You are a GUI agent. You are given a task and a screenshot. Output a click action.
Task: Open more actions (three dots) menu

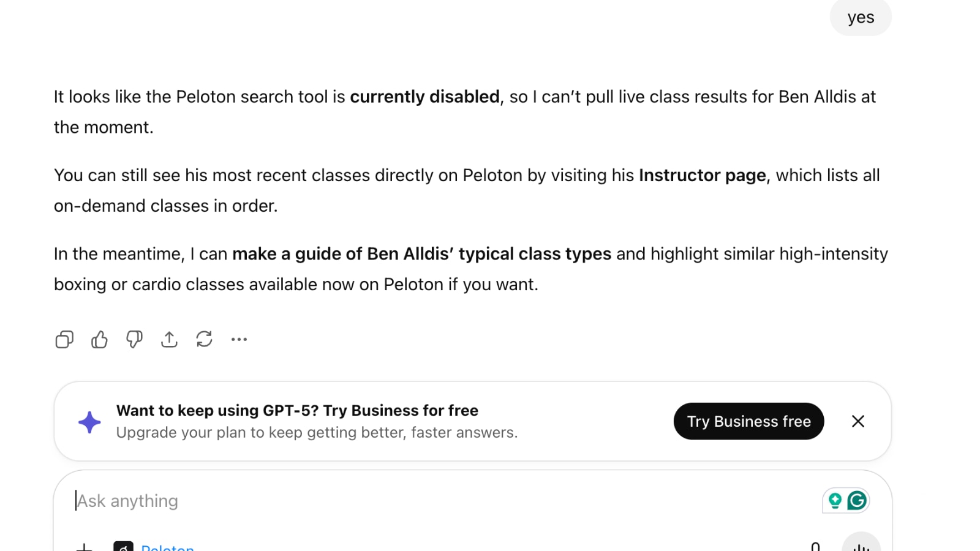(239, 339)
